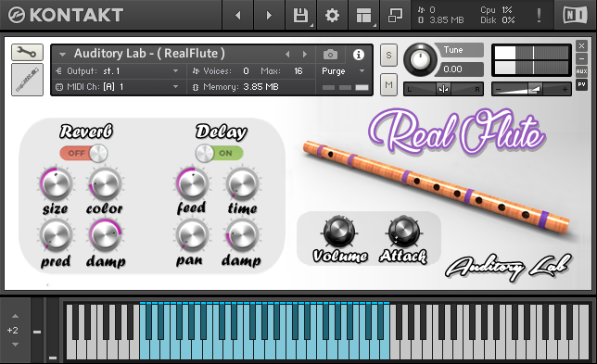Click the Tune value 0.00 field
The width and height of the screenshot is (597, 364).
pos(461,69)
